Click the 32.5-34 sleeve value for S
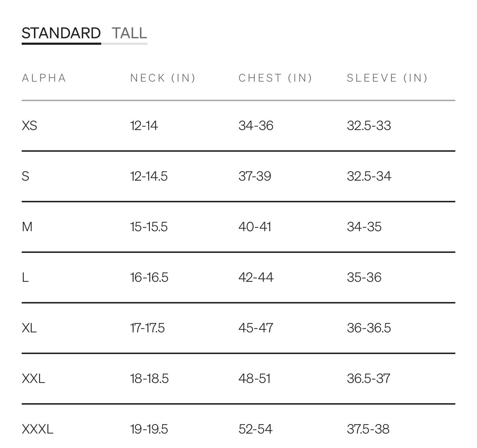 [369, 176]
